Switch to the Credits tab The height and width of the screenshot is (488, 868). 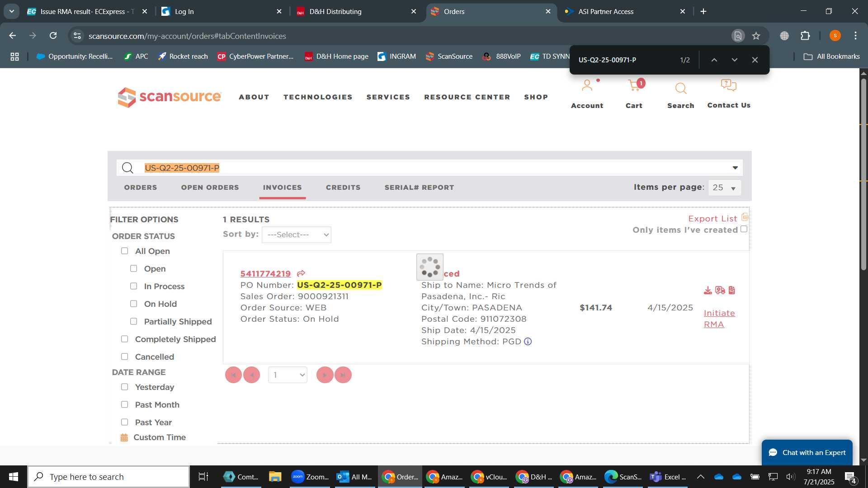tap(343, 188)
